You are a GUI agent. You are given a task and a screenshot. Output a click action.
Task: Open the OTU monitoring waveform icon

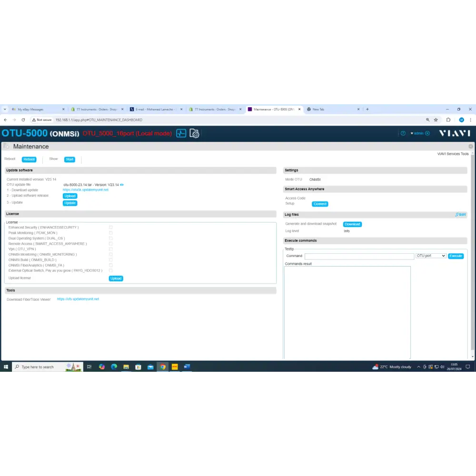pyautogui.click(x=181, y=133)
